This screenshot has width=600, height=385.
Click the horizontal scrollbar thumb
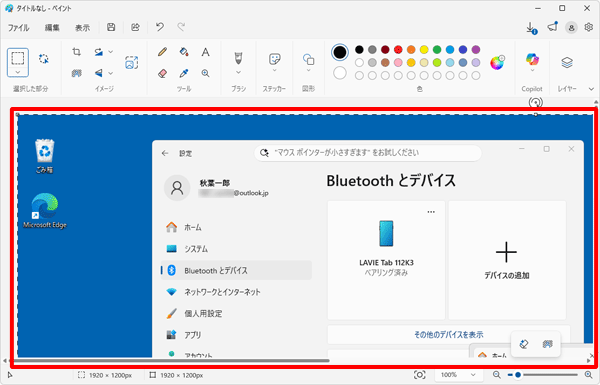(170, 361)
